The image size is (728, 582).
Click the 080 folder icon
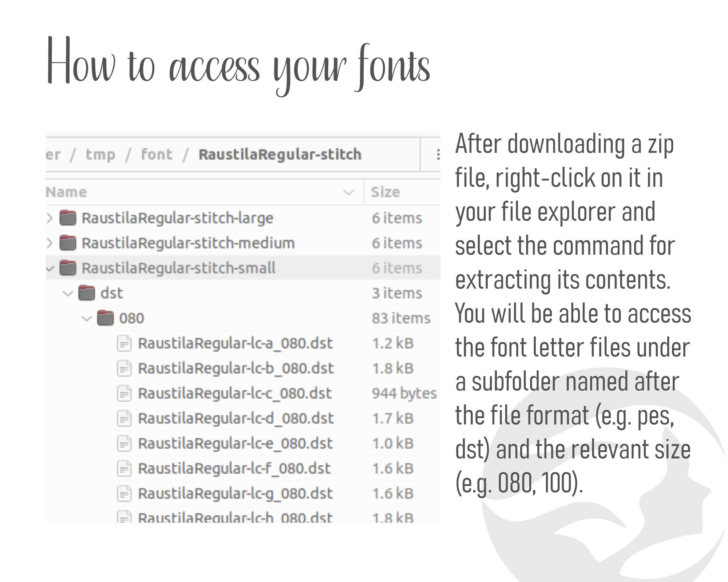coord(106,318)
